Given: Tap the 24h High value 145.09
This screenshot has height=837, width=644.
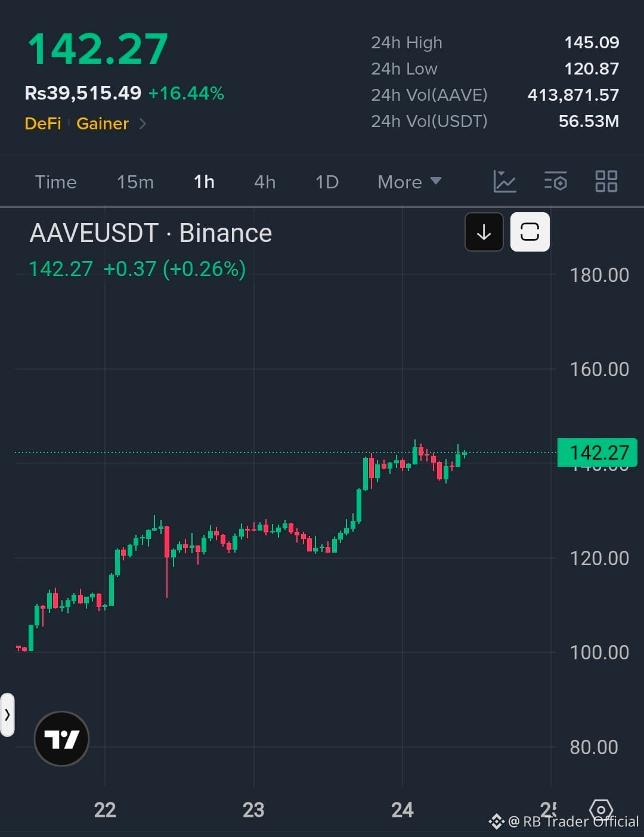Looking at the screenshot, I should point(592,42).
